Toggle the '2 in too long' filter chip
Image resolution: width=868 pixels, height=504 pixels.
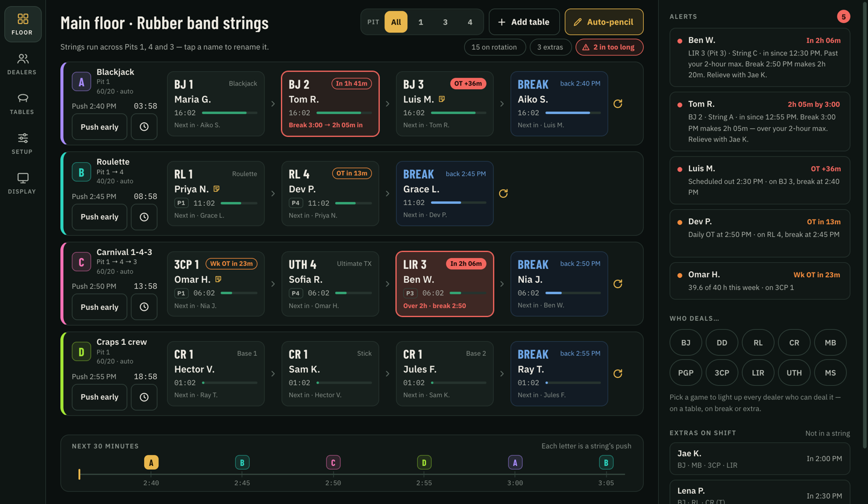tap(609, 47)
